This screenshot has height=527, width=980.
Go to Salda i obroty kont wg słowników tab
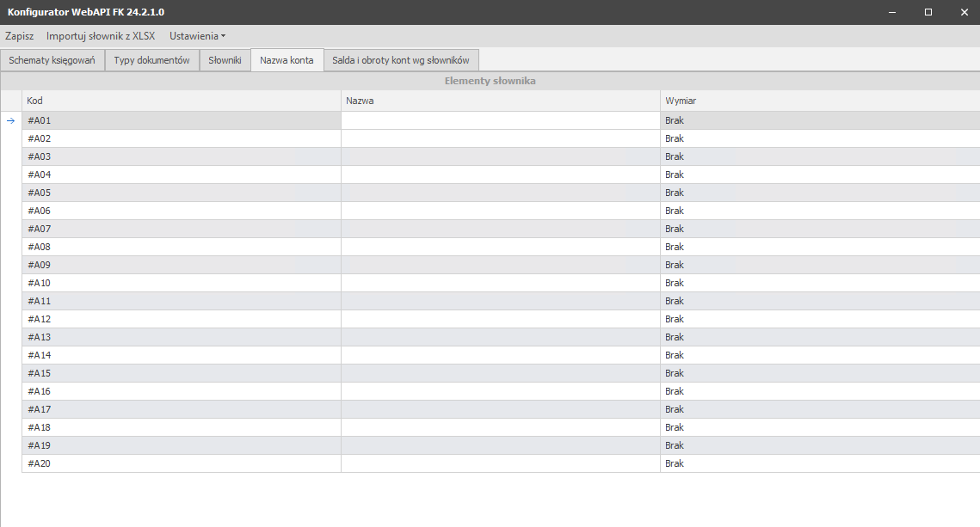[x=400, y=60]
